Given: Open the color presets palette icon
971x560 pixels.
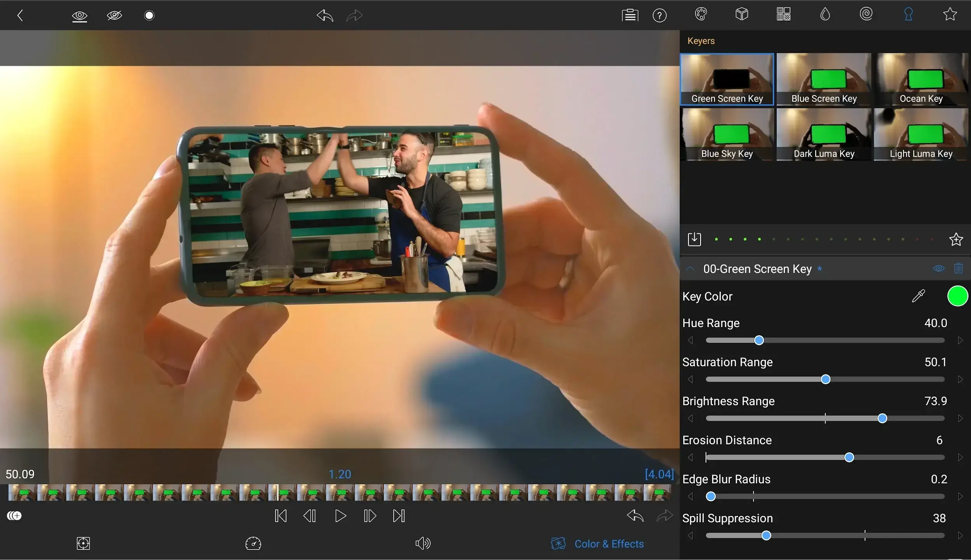Looking at the screenshot, I should (701, 14).
